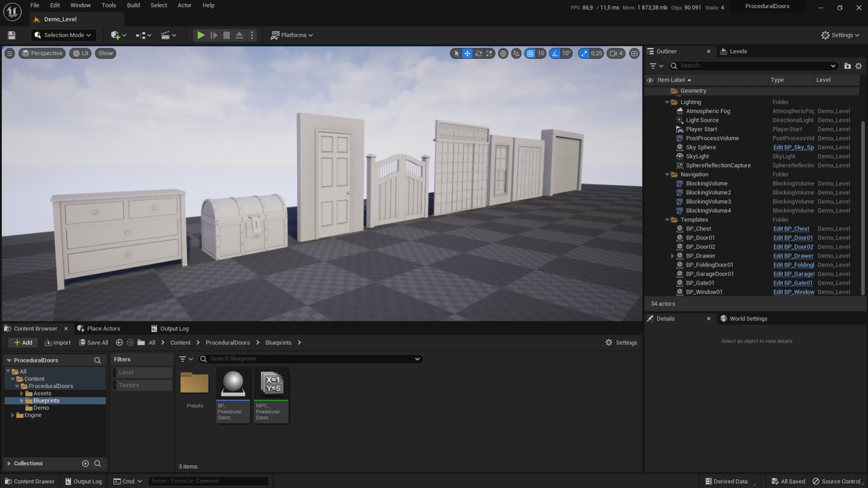Open Edit BP_Sky_Sphere blueprint link
The image size is (868, 488).
(x=793, y=148)
